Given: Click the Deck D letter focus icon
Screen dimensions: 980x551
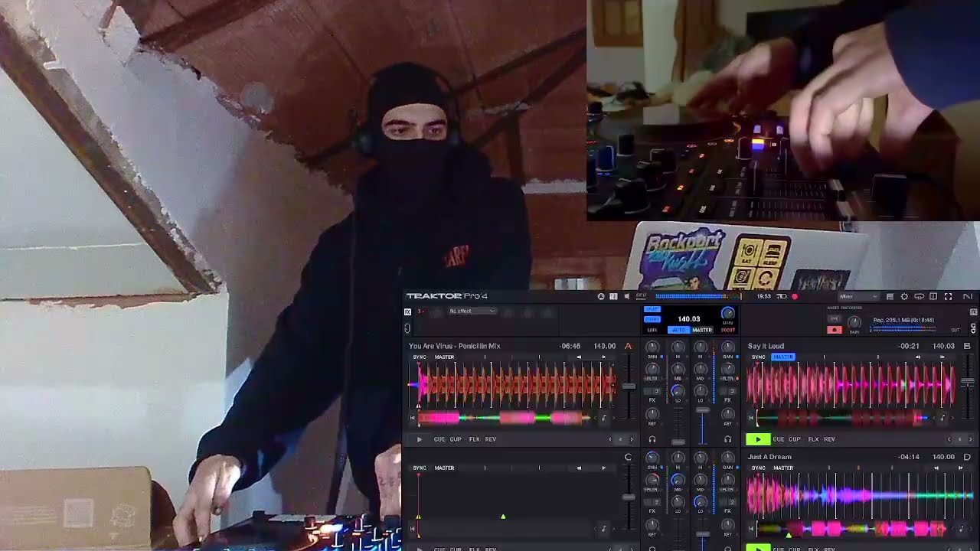Looking at the screenshot, I should pos(967,457).
